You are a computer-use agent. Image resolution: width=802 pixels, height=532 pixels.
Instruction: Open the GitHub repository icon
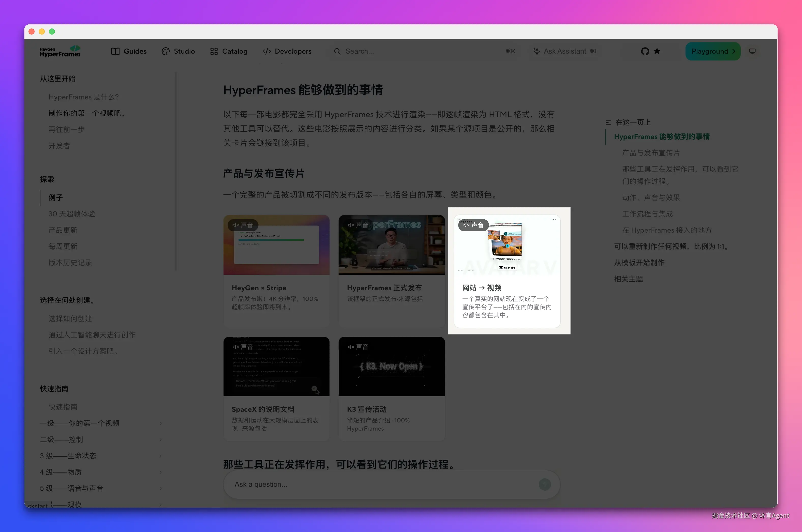pos(645,51)
